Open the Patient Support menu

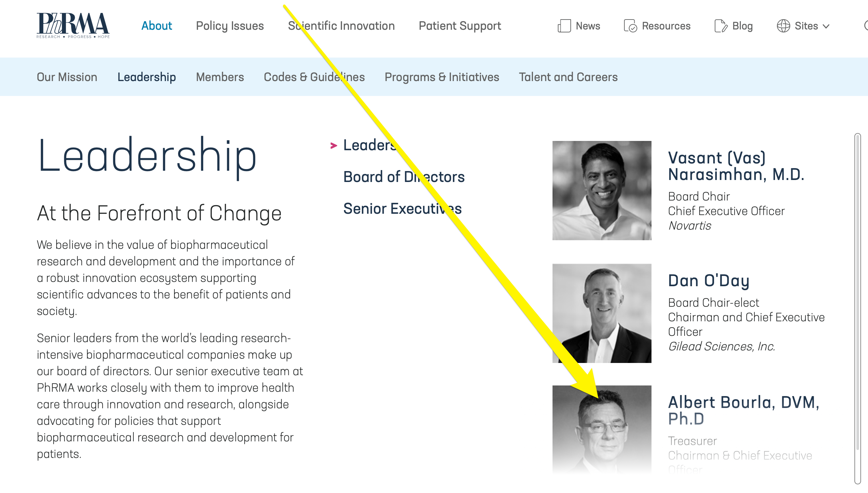459,26
